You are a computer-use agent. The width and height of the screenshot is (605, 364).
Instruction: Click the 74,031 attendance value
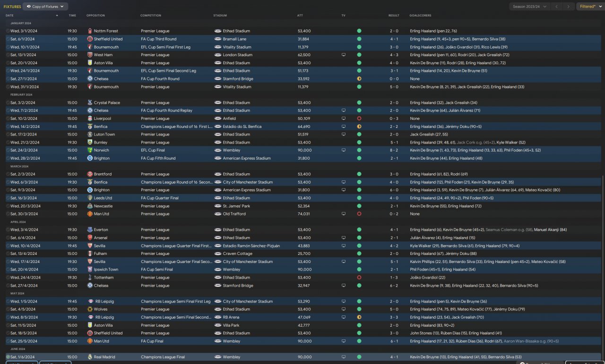[304, 214]
